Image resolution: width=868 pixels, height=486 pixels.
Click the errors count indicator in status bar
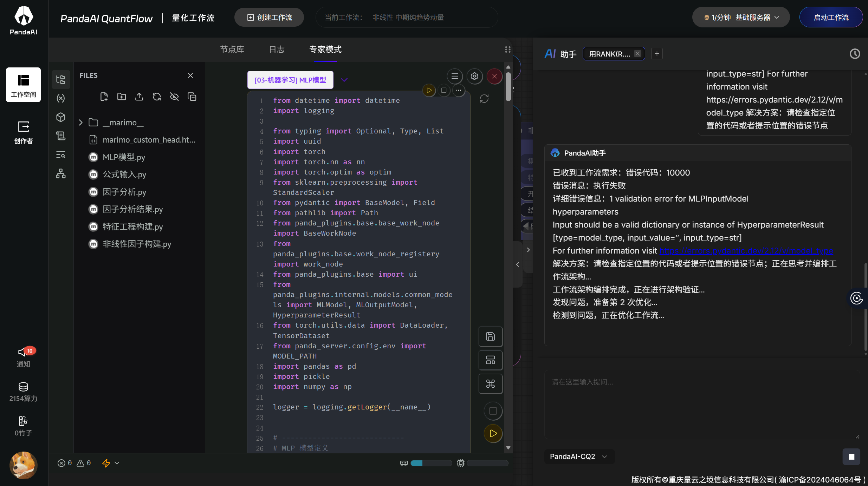65,463
